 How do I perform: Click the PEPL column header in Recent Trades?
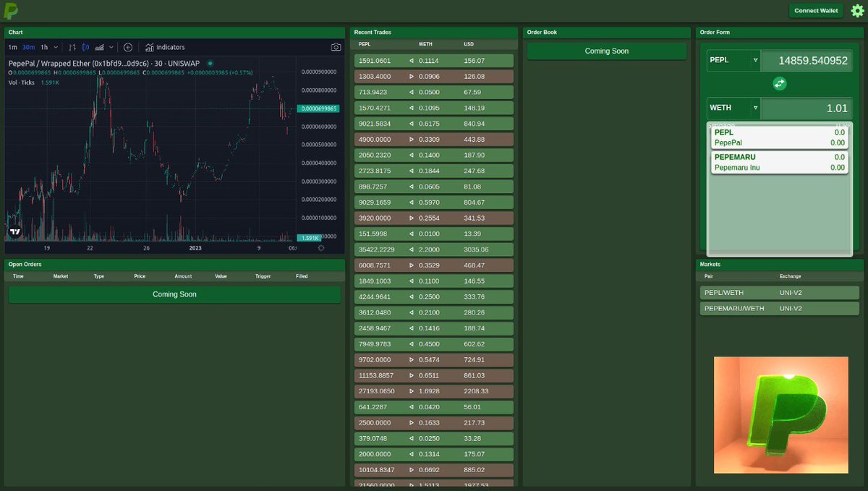(x=365, y=45)
